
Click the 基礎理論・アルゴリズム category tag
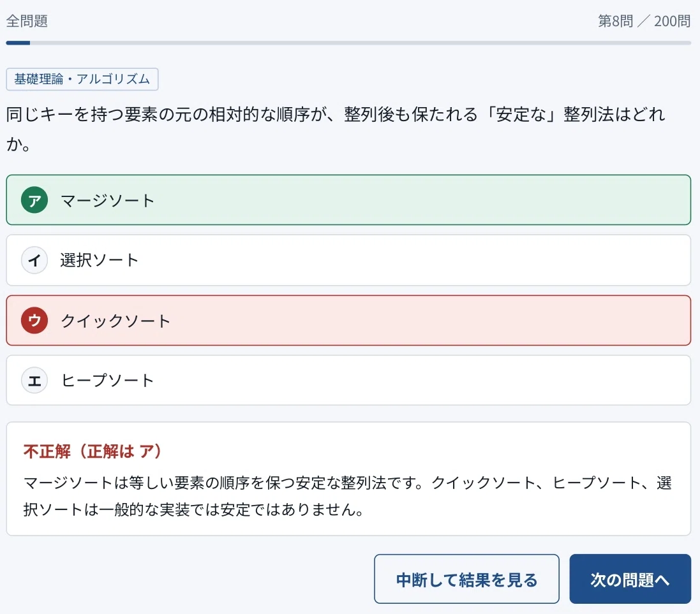tap(82, 80)
